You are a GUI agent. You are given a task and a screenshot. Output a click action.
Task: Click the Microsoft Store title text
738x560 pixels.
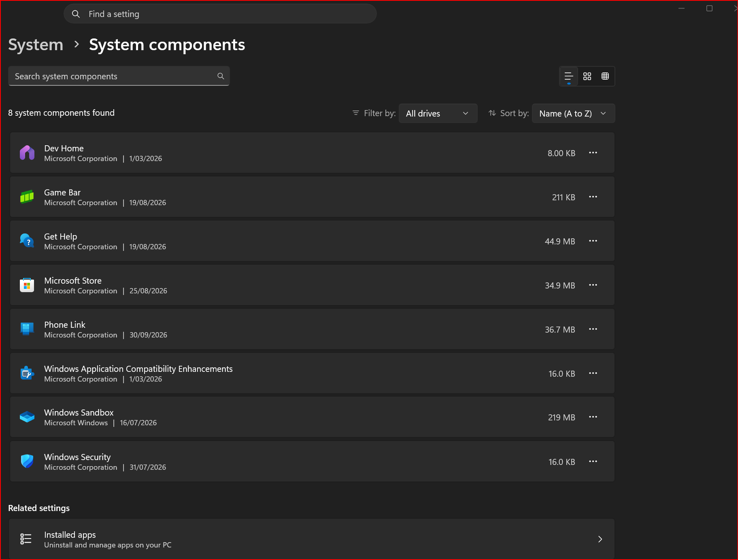pyautogui.click(x=73, y=281)
